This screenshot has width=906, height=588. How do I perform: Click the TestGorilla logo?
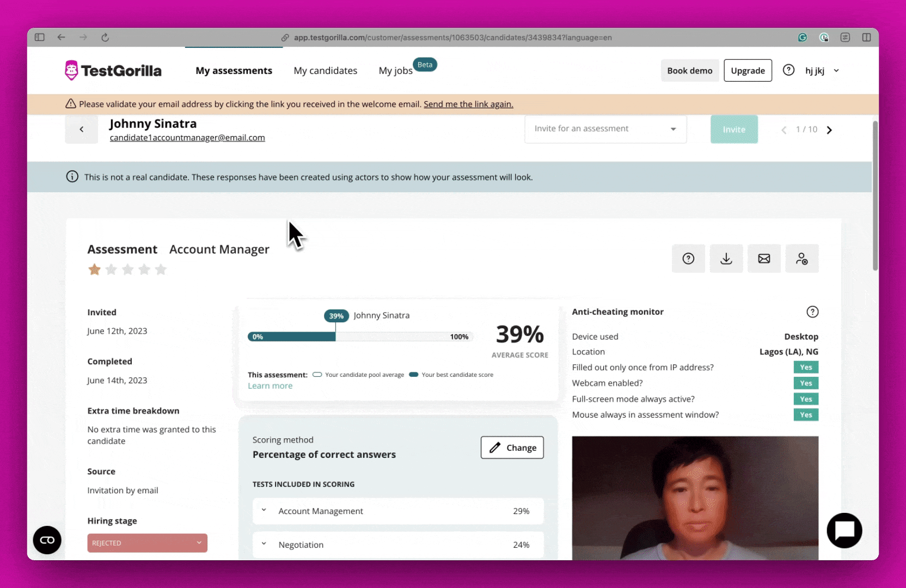(x=113, y=70)
